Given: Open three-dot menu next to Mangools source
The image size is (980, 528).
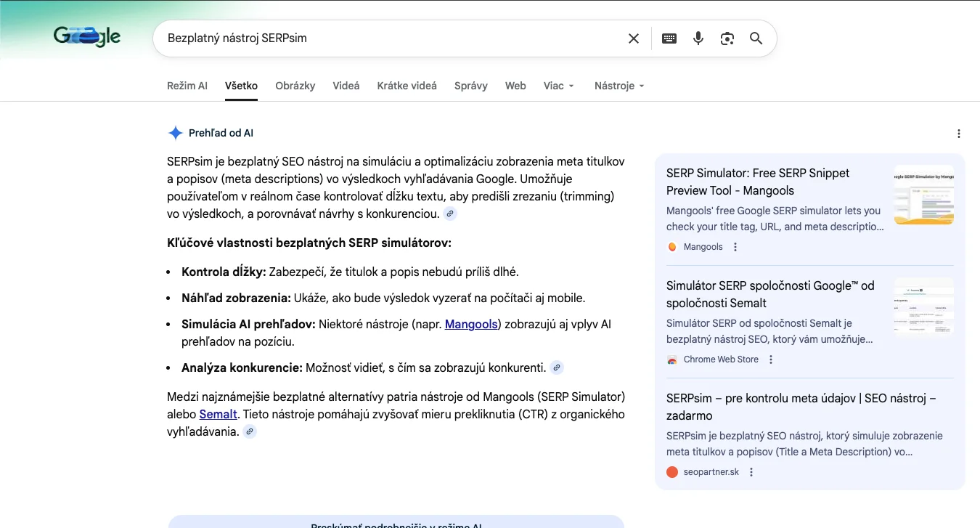Looking at the screenshot, I should click(735, 247).
